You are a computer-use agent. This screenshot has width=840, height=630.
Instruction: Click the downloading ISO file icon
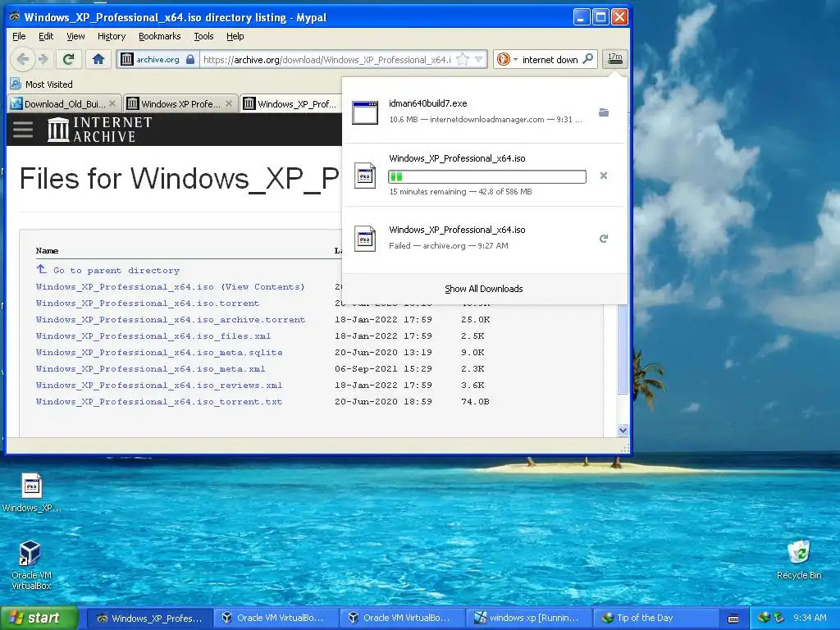pyautogui.click(x=365, y=176)
